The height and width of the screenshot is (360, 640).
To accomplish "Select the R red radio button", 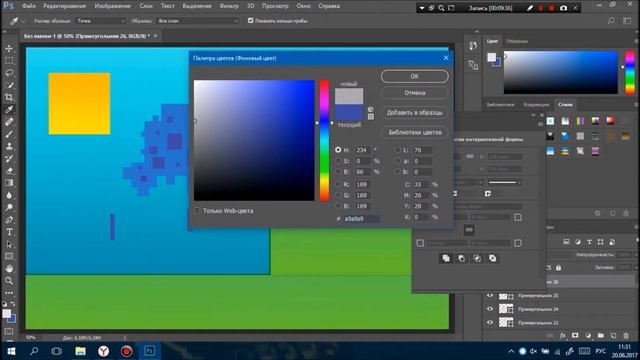I will (338, 184).
